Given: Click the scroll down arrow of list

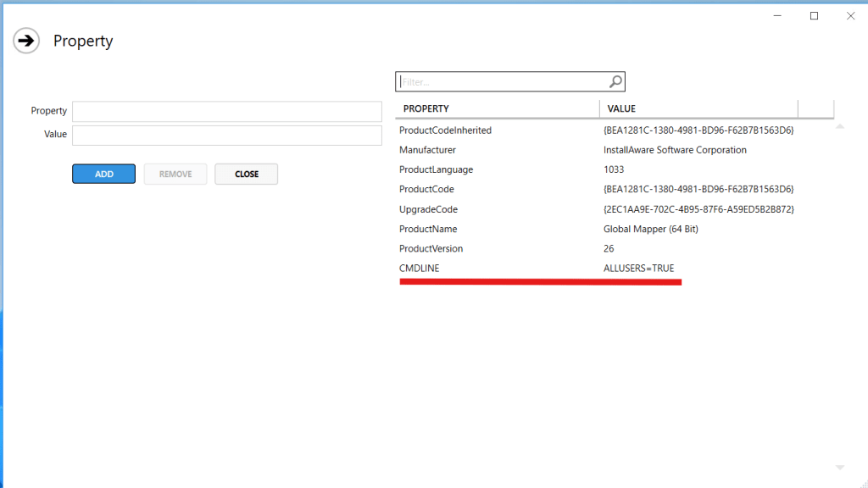Looking at the screenshot, I should [x=840, y=468].
